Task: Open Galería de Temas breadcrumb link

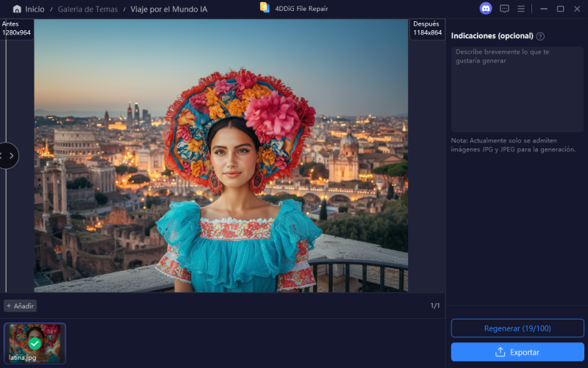Action: tap(87, 9)
